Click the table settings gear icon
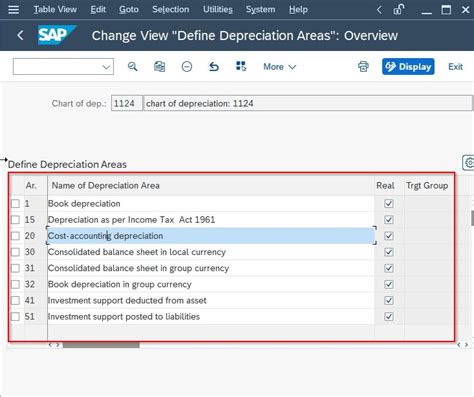 (x=469, y=163)
